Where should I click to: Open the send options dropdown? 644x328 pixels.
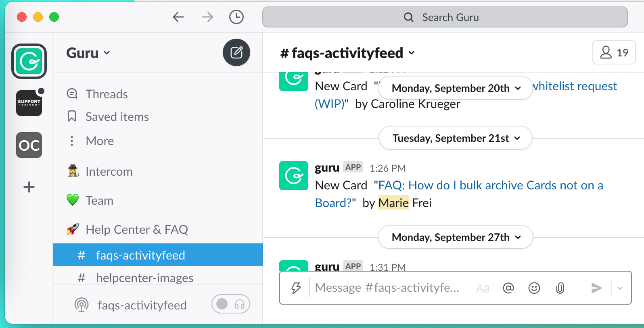[x=620, y=288]
